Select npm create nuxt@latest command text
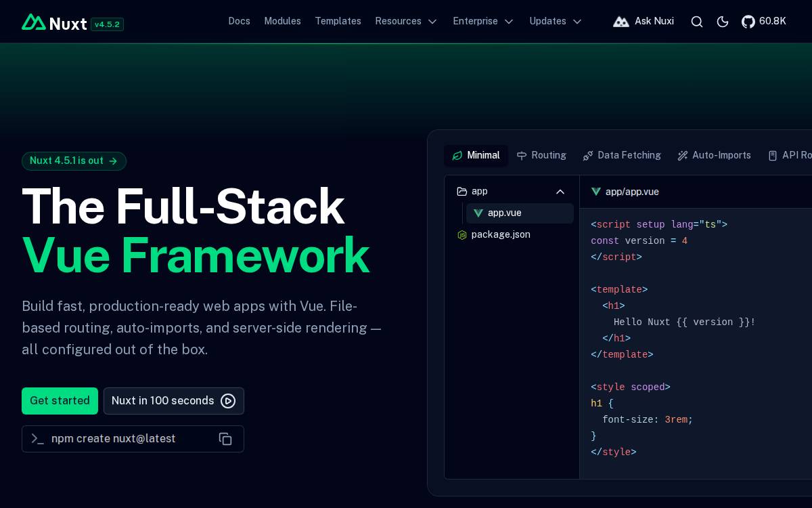812x508 pixels. coord(114,439)
